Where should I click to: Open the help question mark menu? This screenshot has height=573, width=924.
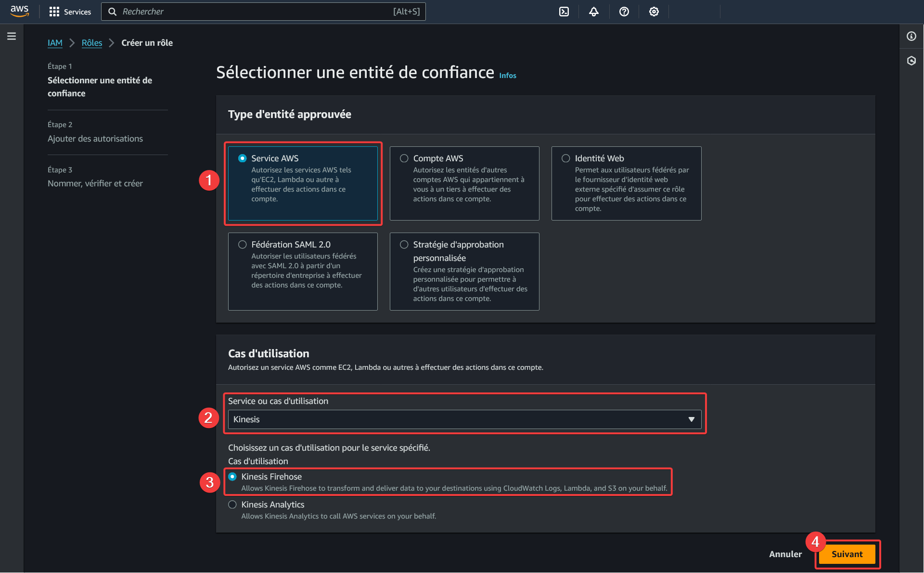click(624, 12)
